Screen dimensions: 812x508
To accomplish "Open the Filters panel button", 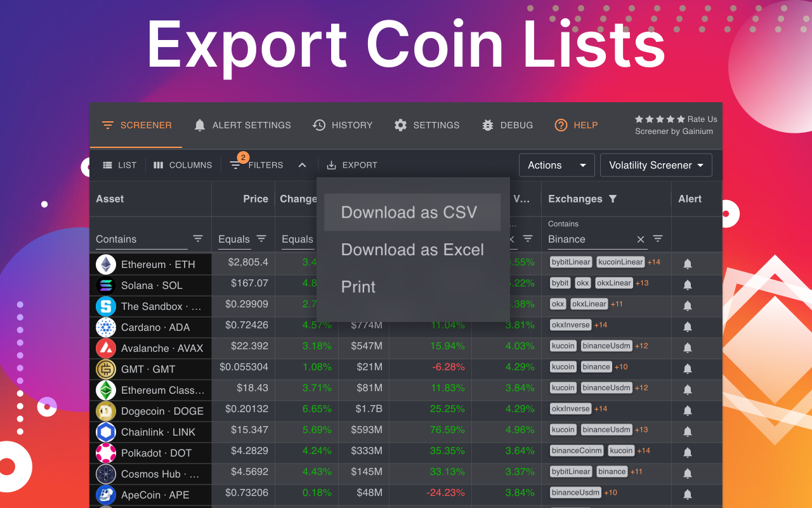I will tap(256, 165).
